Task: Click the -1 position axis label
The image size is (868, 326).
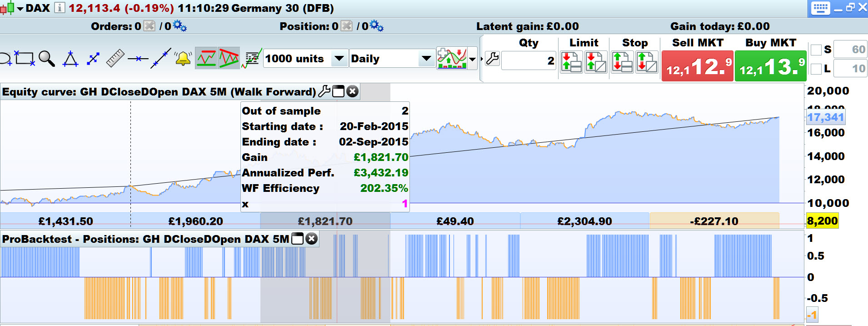Action: point(812,315)
